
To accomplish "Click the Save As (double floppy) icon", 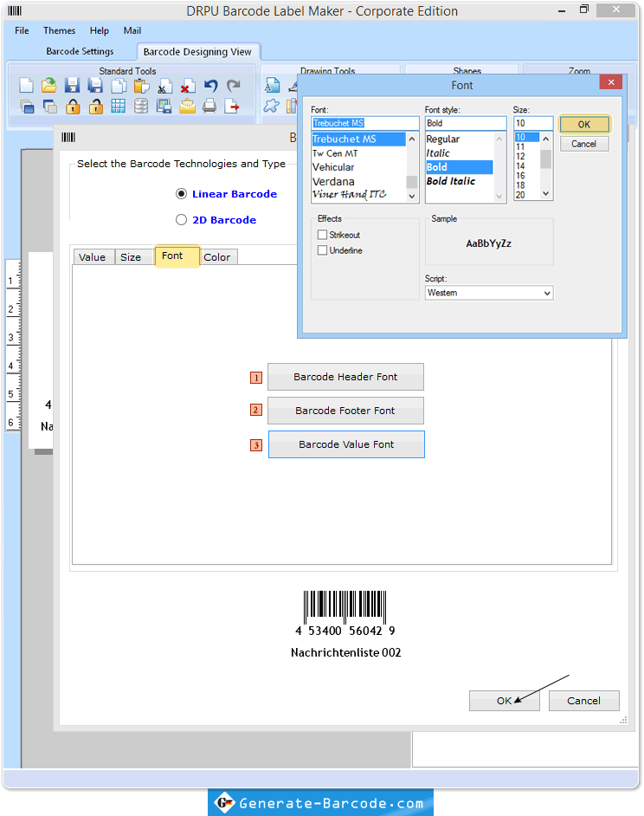I will coord(94,86).
